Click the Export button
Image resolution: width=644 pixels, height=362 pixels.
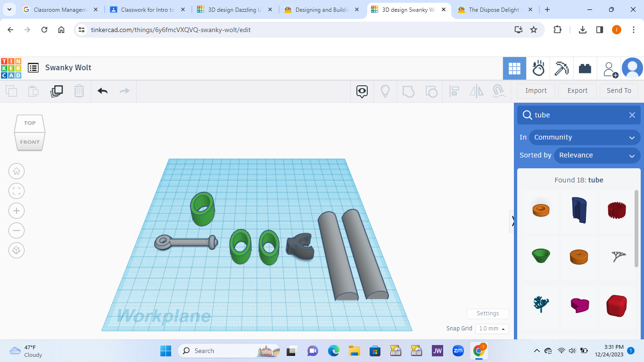[x=578, y=91]
